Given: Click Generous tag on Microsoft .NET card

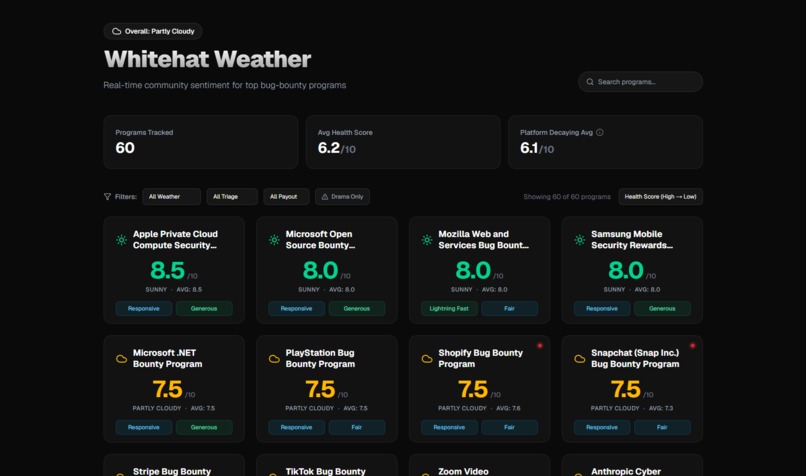Looking at the screenshot, I should click(204, 427).
